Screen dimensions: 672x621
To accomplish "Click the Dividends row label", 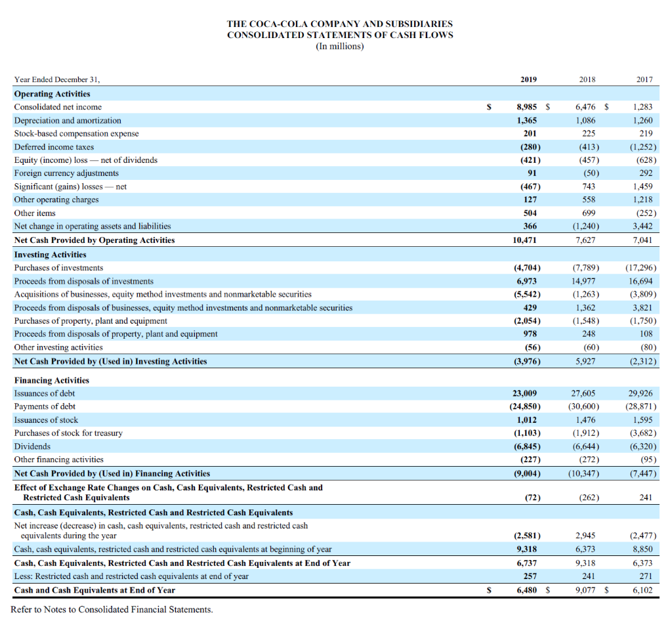I will click(x=31, y=446).
